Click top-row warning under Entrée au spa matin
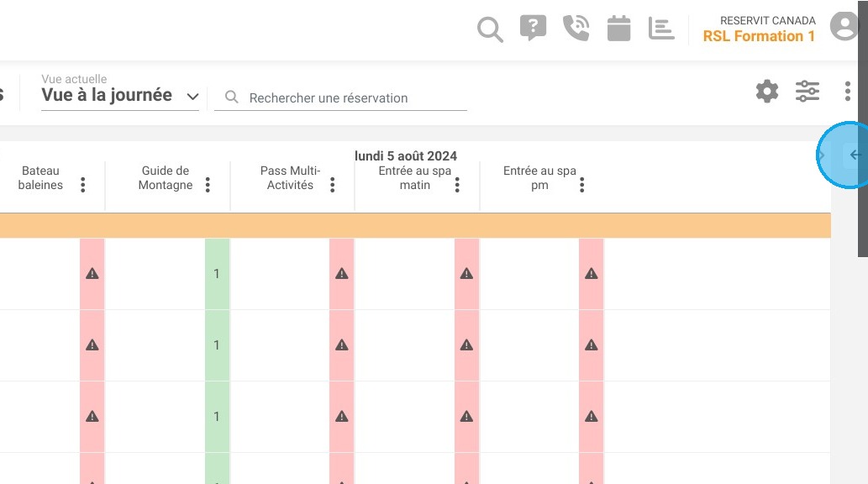Viewport: 868px width, 484px height. pos(466,274)
